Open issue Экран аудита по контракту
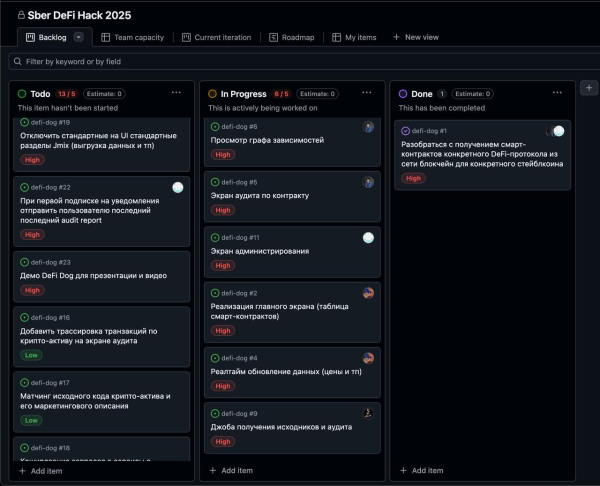600x486 pixels. 260,196
